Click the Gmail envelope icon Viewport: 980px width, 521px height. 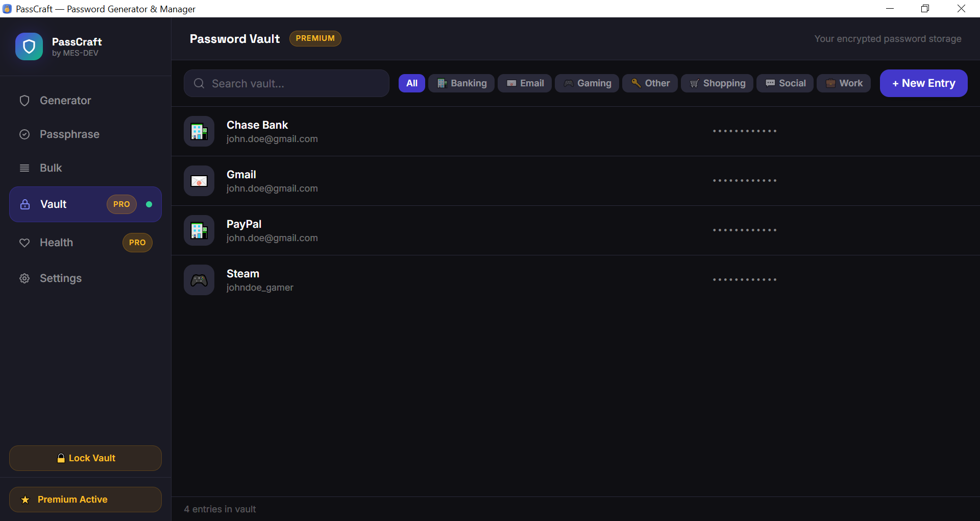[199, 181]
